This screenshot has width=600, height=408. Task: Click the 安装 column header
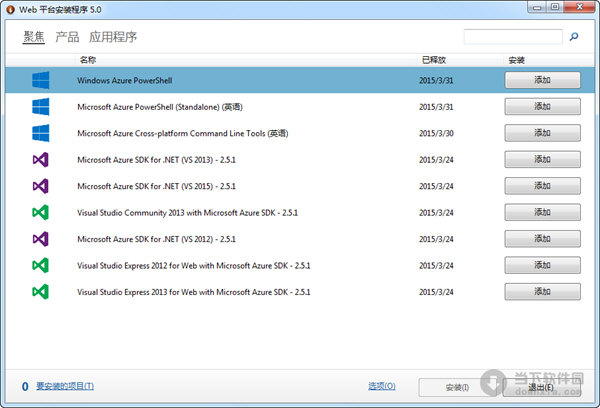tap(517, 60)
